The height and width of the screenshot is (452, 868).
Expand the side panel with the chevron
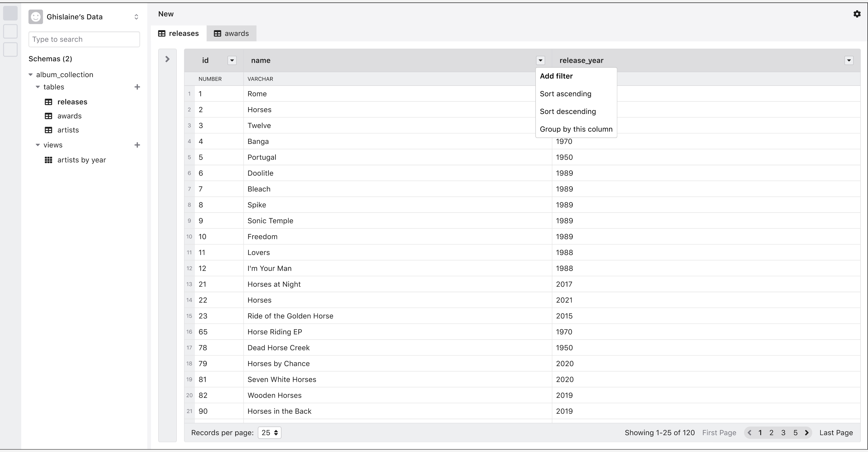coord(167,59)
